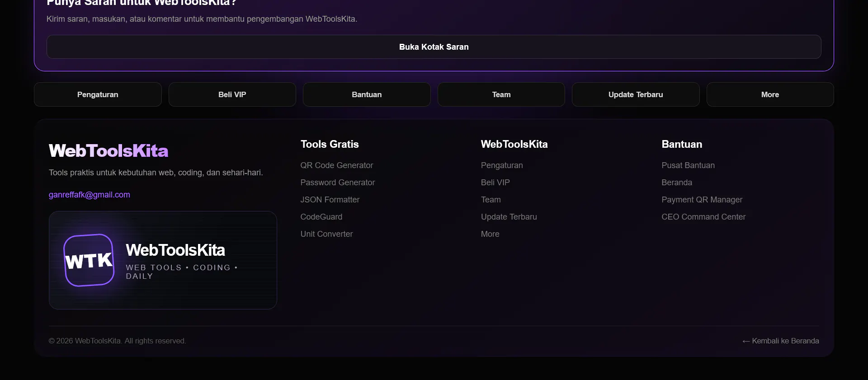Open the Payment QR Manager link

[x=702, y=200]
